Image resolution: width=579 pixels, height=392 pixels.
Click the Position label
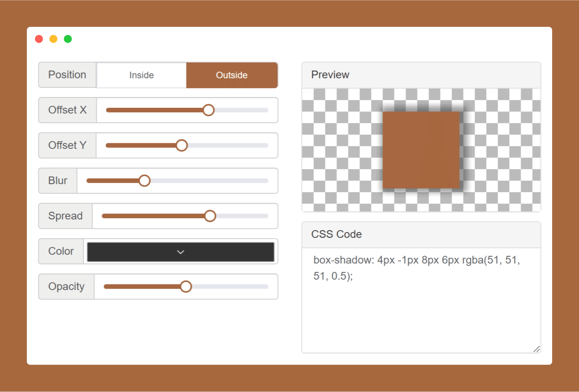point(67,75)
